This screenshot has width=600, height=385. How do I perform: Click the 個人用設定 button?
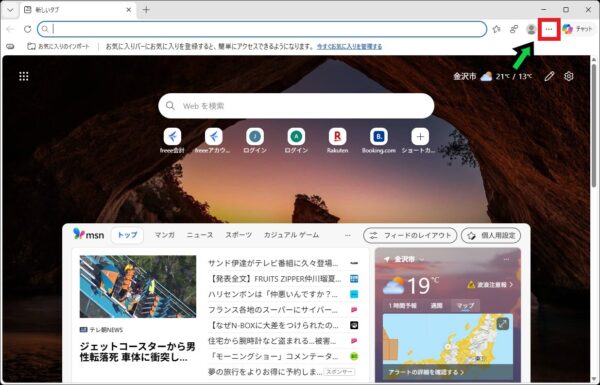click(x=491, y=235)
